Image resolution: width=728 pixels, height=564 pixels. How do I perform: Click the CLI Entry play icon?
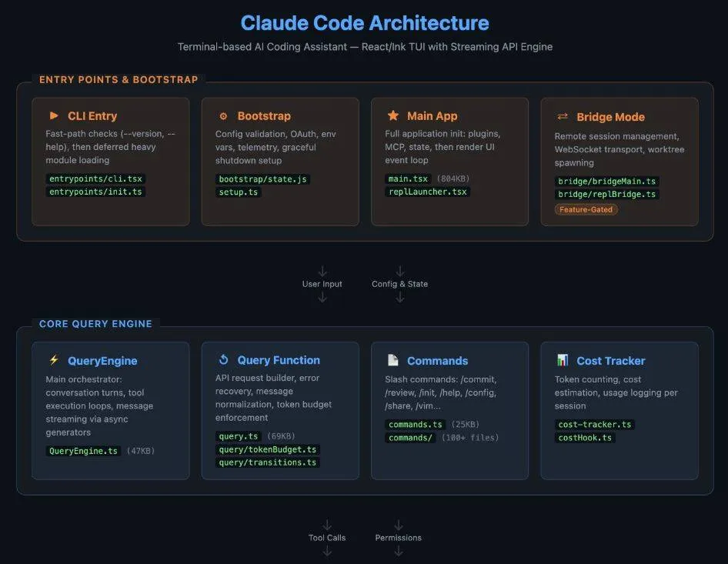point(54,116)
